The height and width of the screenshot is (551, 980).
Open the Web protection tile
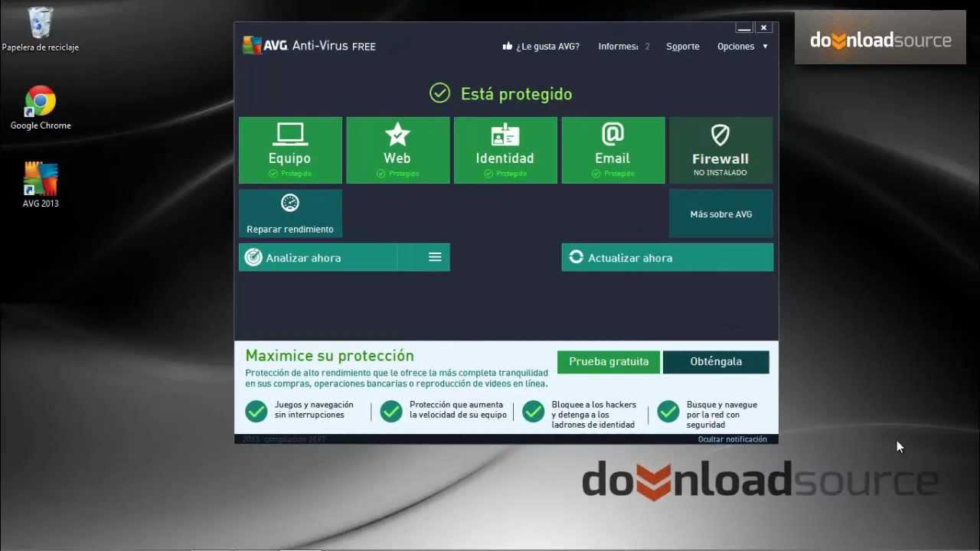pos(397,150)
